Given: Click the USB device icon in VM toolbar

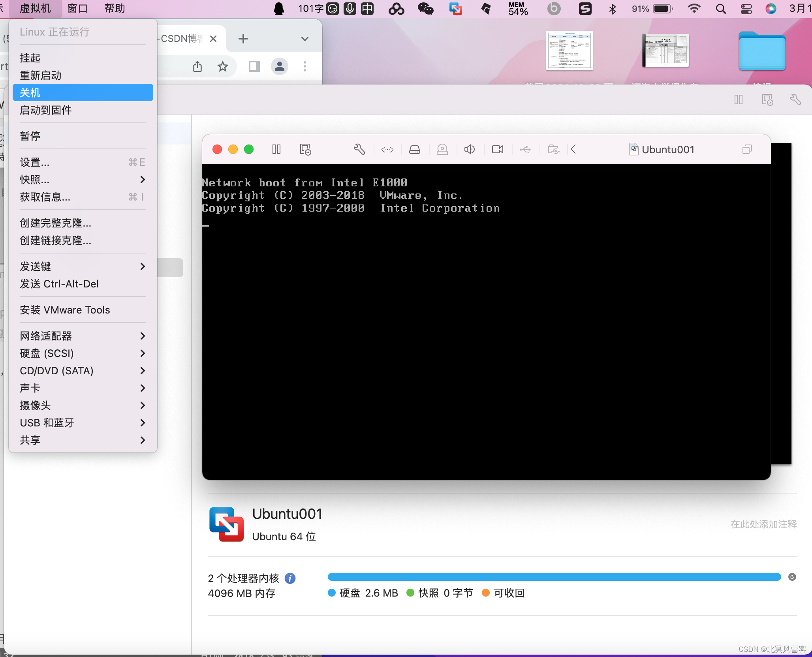Looking at the screenshot, I should tap(525, 149).
